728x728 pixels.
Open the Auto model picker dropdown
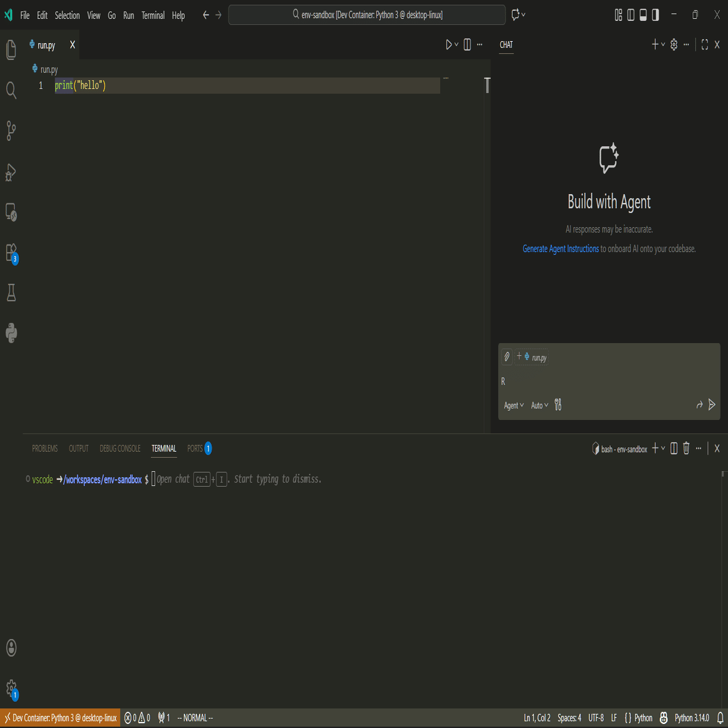pos(539,404)
